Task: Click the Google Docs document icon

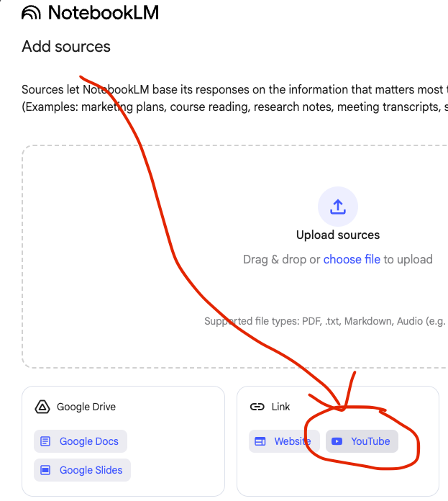Action: pos(45,441)
